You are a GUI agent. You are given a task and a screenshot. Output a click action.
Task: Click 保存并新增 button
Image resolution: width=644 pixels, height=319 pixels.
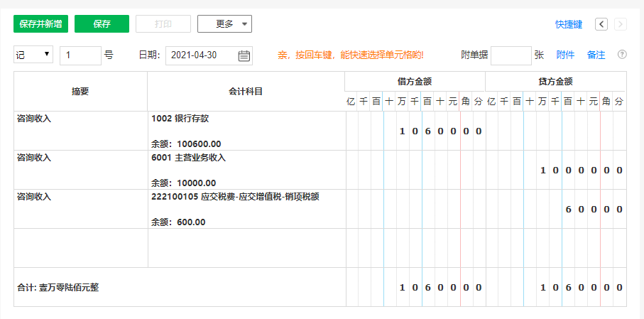(40, 24)
